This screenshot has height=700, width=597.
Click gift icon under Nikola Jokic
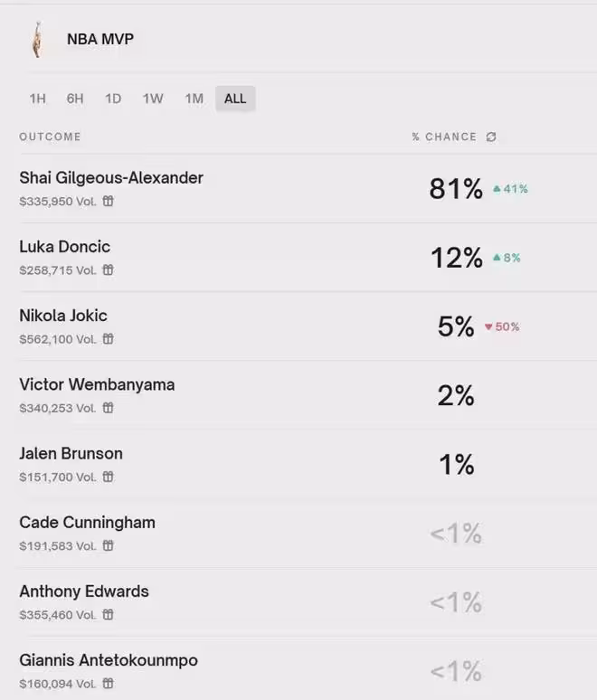point(109,339)
